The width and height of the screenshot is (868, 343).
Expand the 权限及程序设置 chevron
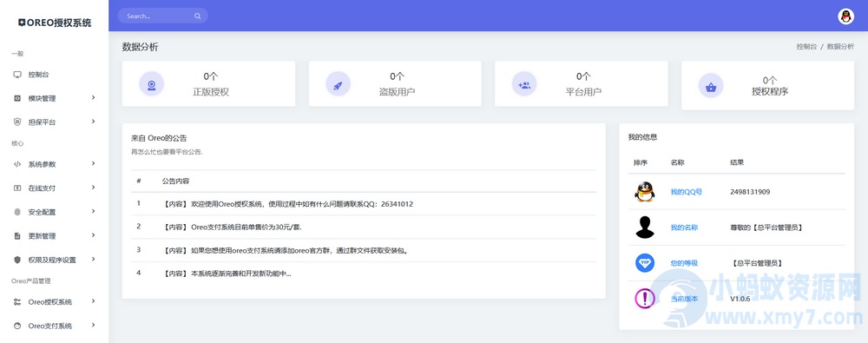[x=93, y=259]
